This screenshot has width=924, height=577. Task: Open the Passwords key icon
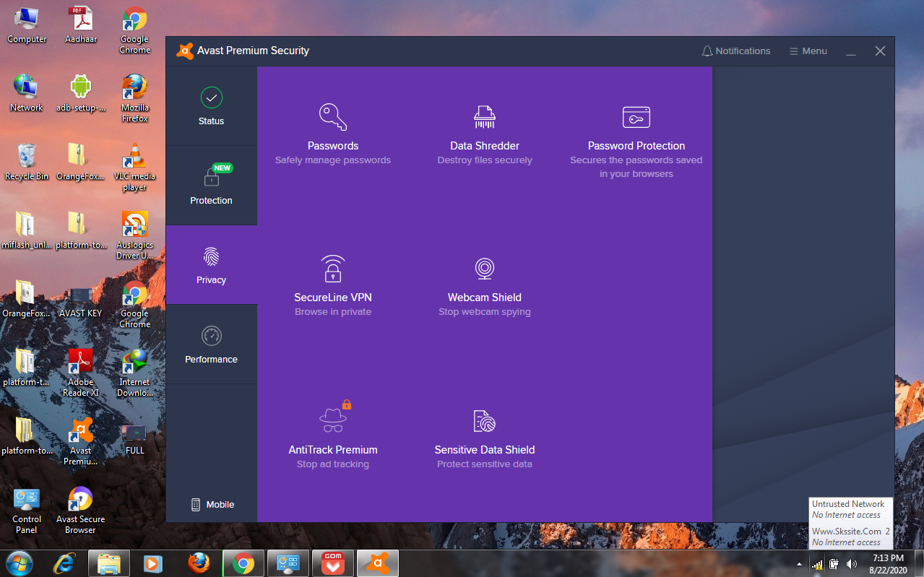click(333, 116)
